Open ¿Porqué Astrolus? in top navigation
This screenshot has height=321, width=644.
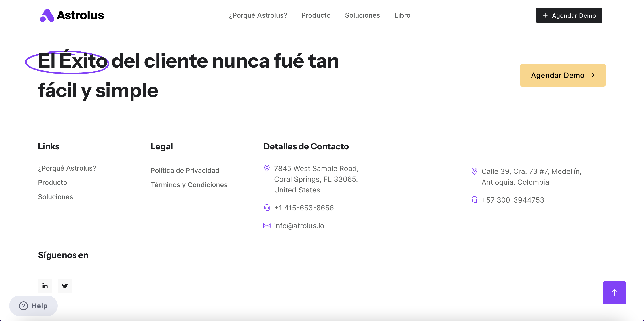pyautogui.click(x=258, y=15)
